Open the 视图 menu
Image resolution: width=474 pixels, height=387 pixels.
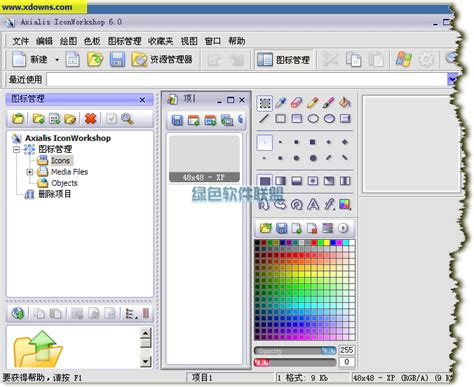tap(189, 41)
